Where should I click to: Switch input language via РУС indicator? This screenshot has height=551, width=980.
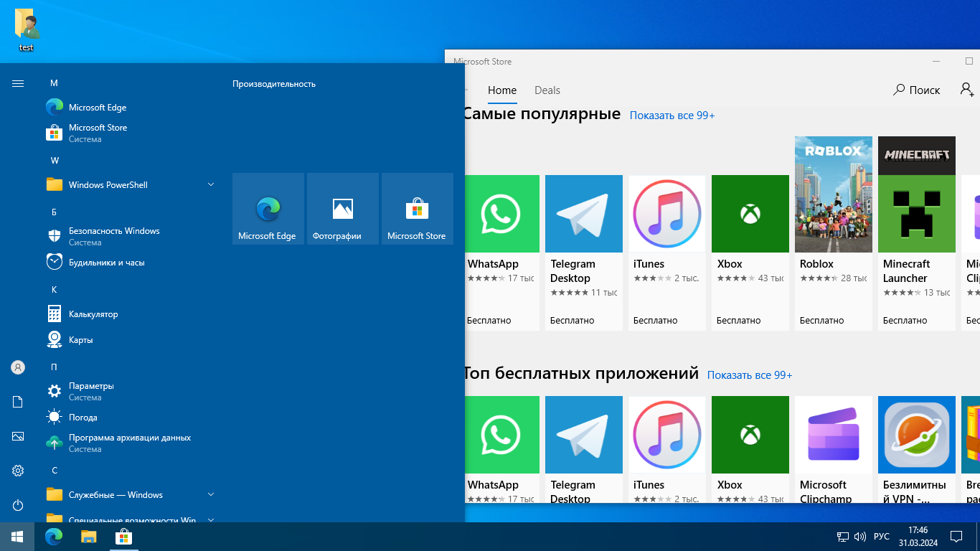click(x=881, y=537)
